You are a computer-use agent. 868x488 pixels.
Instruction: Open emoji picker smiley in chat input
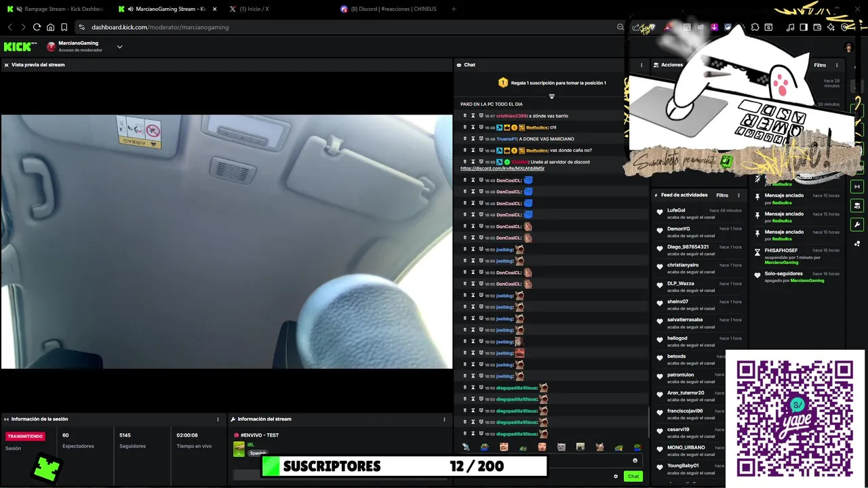[x=635, y=460]
